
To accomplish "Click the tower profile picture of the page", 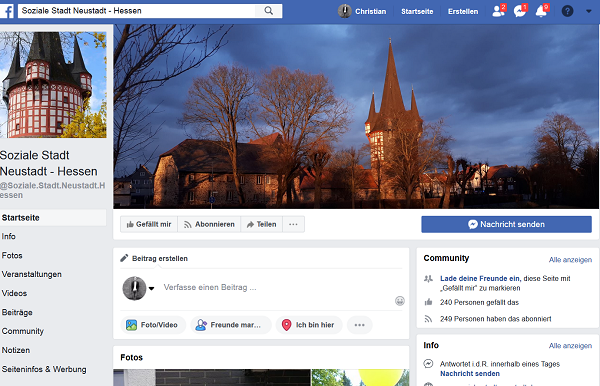I will (53, 85).
